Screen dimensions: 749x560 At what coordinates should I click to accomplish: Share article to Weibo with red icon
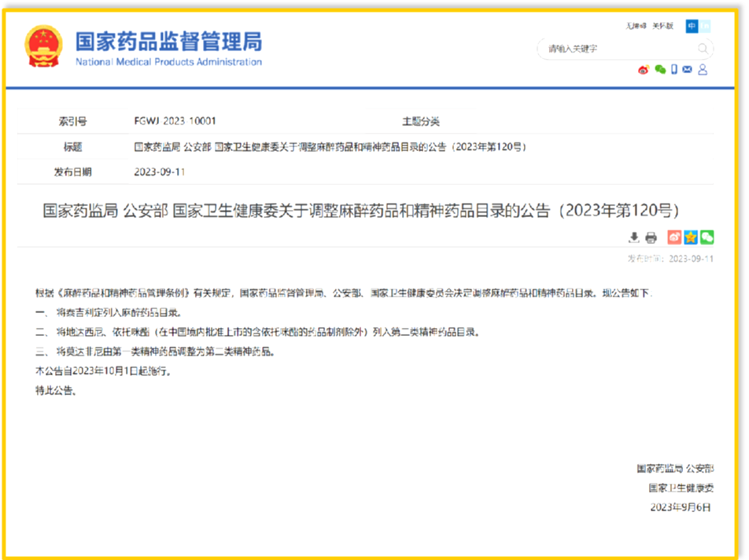[674, 238]
